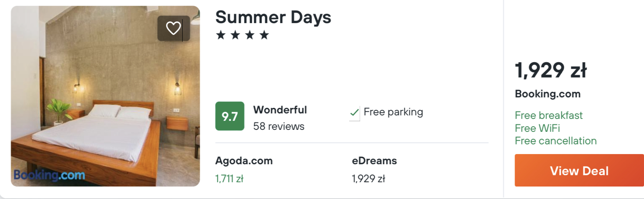Click the Free WiFi perk
The height and width of the screenshot is (199, 644).
[537, 128]
